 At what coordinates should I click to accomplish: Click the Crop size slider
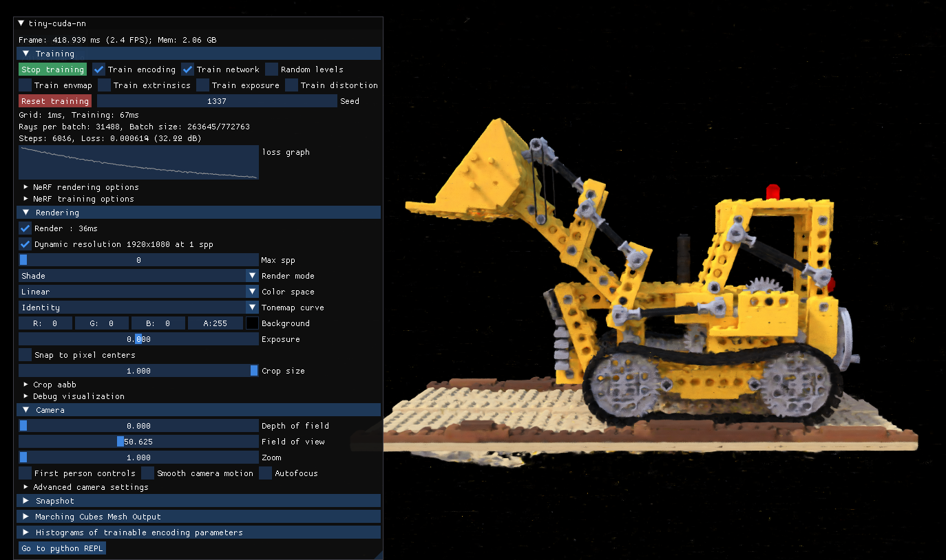click(138, 371)
